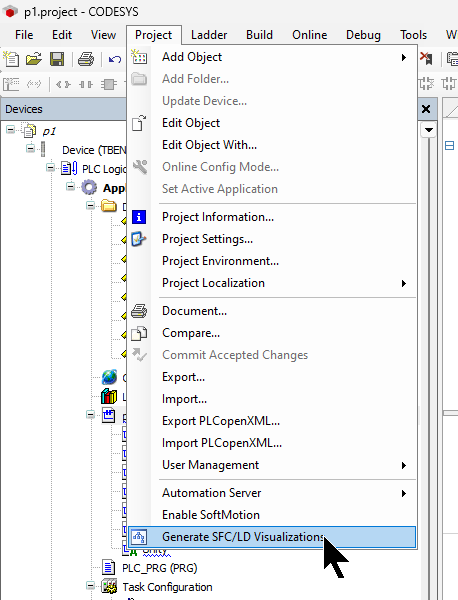Click the PLC Logic node icon
458x600 pixels.
tap(70, 168)
